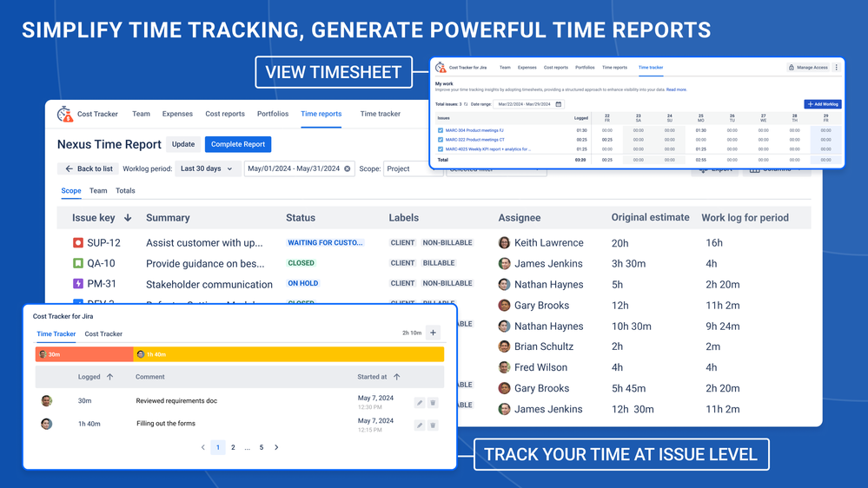Open the Last 30 days worklog period dropdown

tap(207, 168)
